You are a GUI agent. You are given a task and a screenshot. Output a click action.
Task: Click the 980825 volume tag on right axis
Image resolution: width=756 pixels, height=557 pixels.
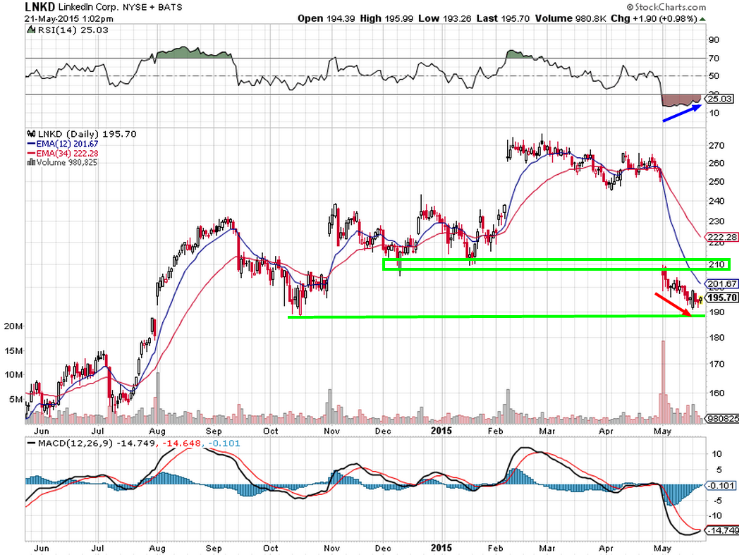click(722, 419)
